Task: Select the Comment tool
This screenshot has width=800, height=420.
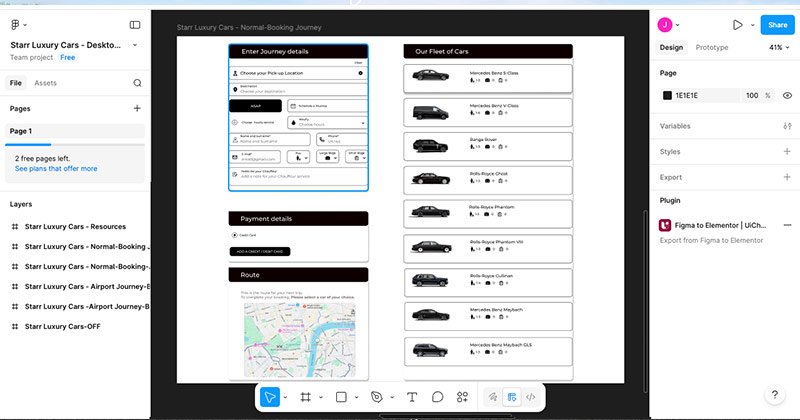Action: [x=437, y=397]
